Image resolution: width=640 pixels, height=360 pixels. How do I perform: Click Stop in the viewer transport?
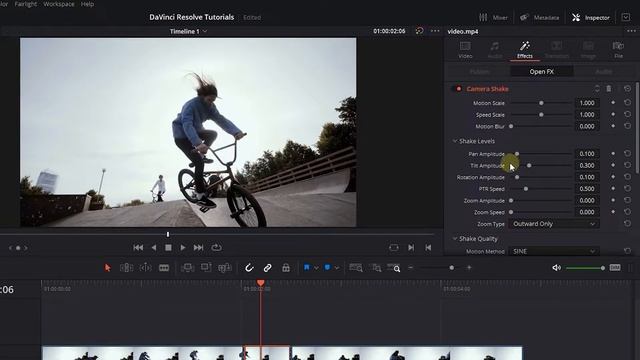coord(168,247)
